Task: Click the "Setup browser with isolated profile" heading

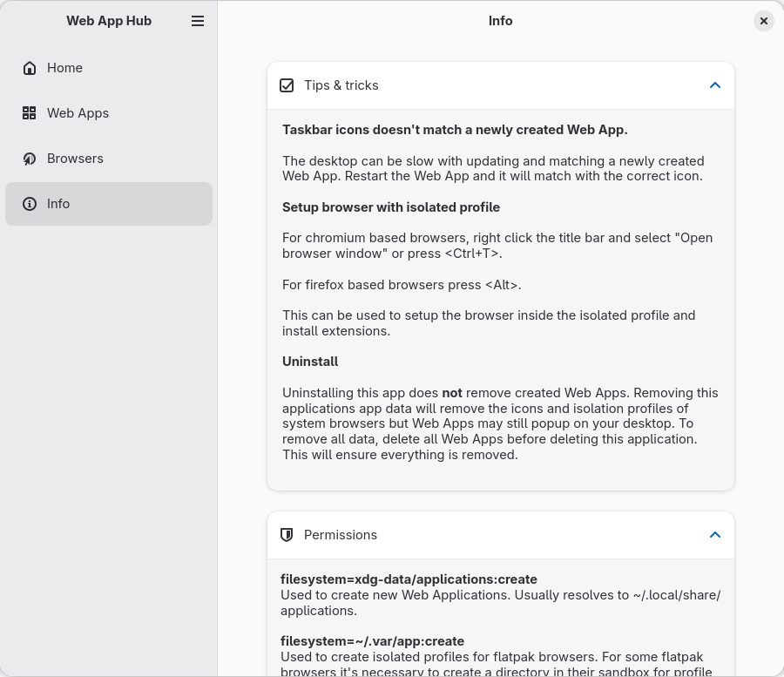Action: point(390,207)
